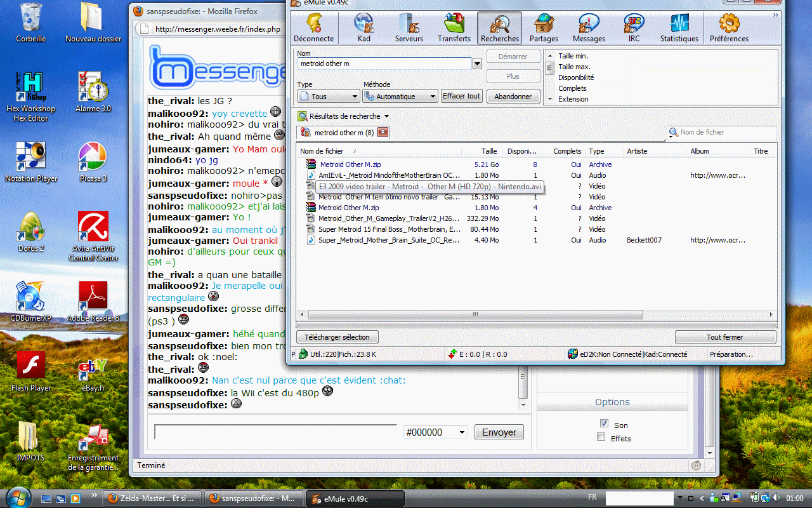The height and width of the screenshot is (508, 812).
Task: Open eMule Préférences
Action: [729, 29]
